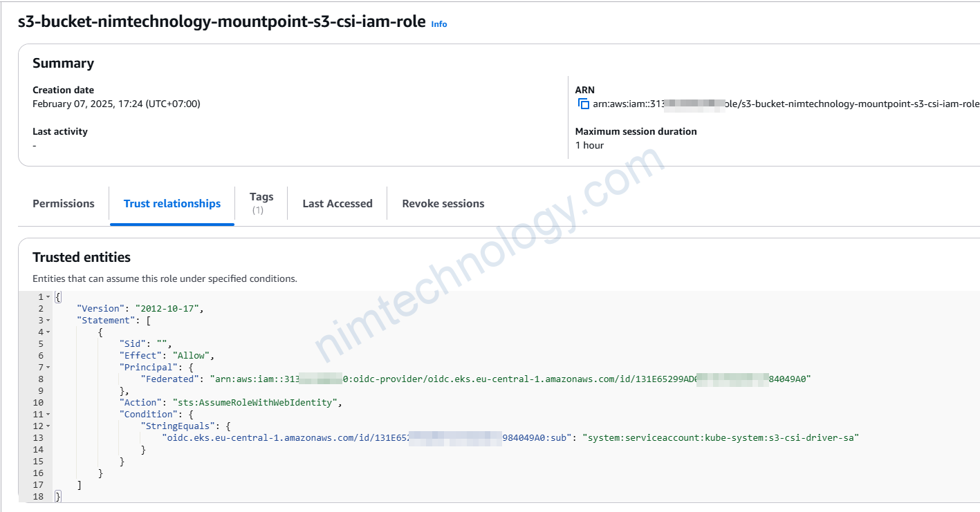This screenshot has height=512, width=980.
Task: Collapse the root JSON object on line 1
Action: pyautogui.click(x=48, y=297)
